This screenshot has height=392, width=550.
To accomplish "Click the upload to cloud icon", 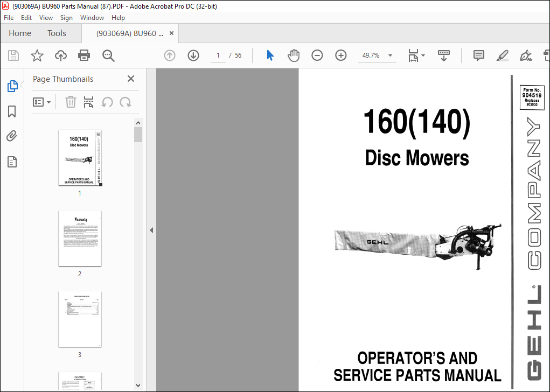I will click(x=61, y=55).
